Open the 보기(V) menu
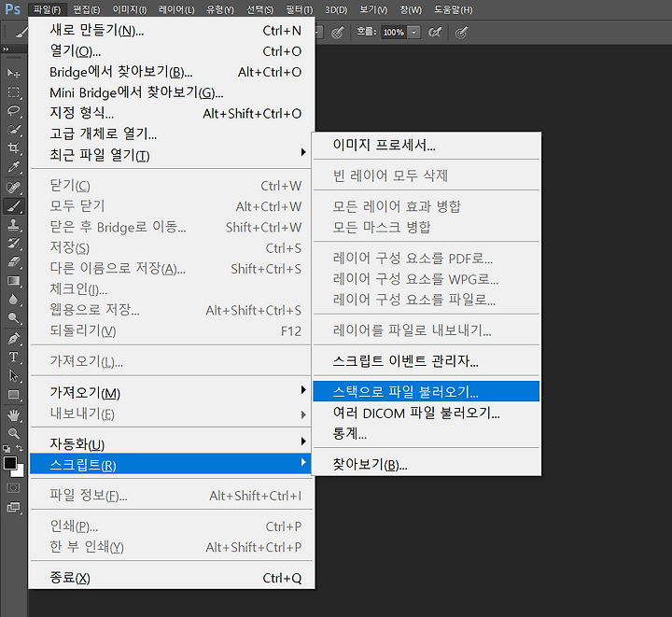The width and height of the screenshot is (672, 617). (x=373, y=9)
